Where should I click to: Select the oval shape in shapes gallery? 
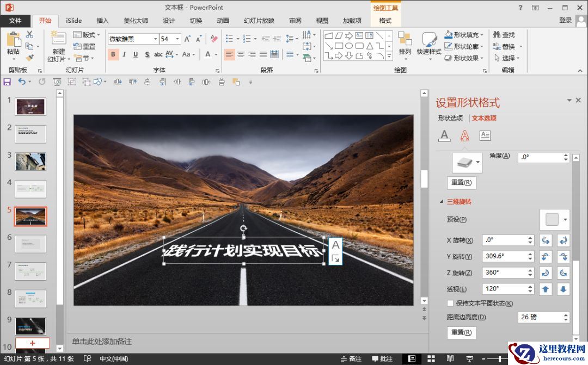point(349,46)
